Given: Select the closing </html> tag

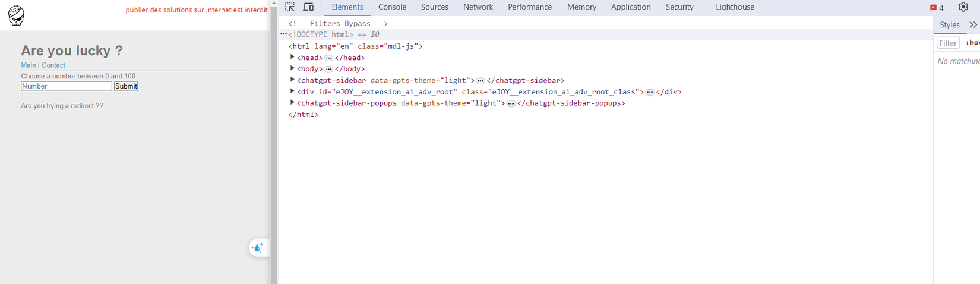Looking at the screenshot, I should point(303,115).
